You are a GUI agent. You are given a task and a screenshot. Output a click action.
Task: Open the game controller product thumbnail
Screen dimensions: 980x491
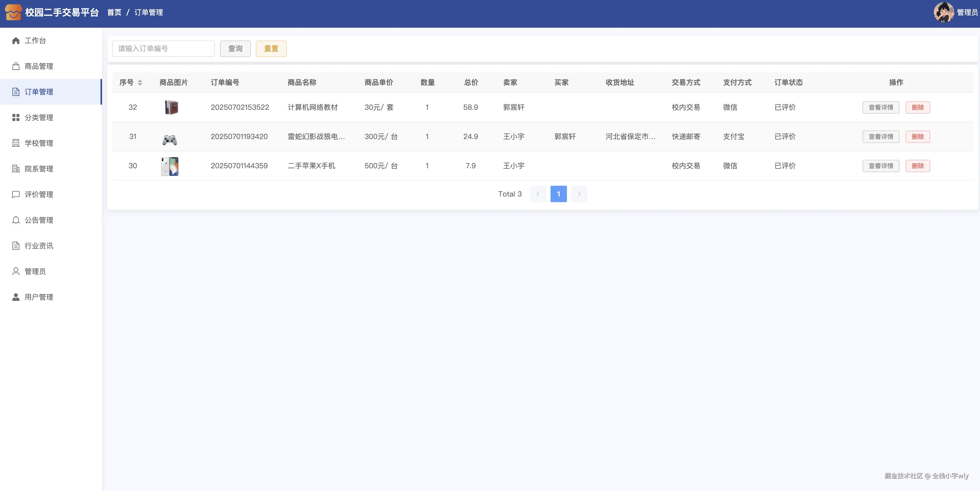click(170, 139)
